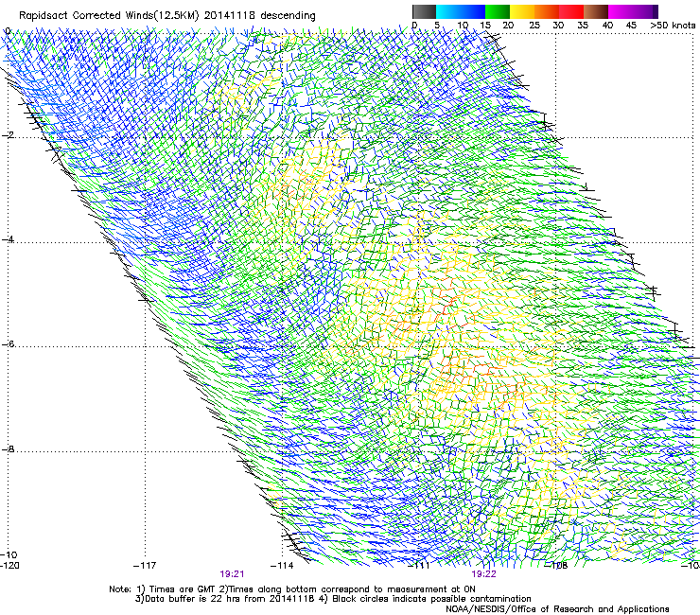Click the purple '19:21' time label
Screen dimensions: 700x615
coord(232,574)
